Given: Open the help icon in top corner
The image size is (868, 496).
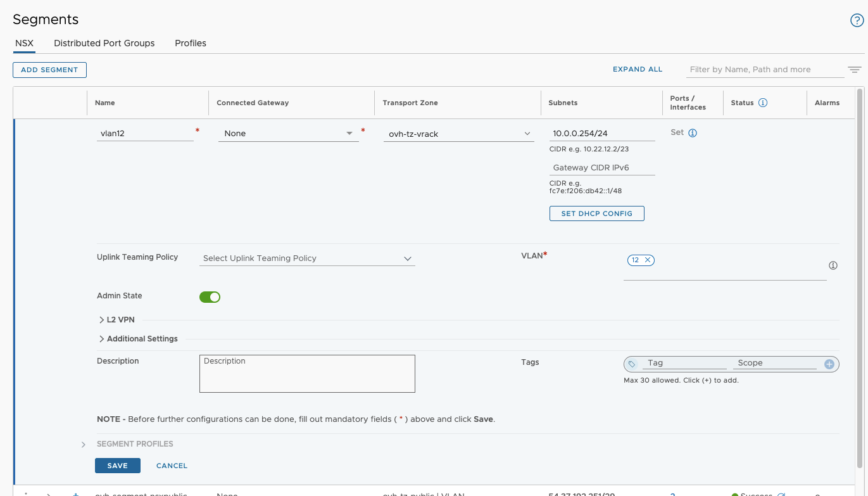Looking at the screenshot, I should coord(856,20).
